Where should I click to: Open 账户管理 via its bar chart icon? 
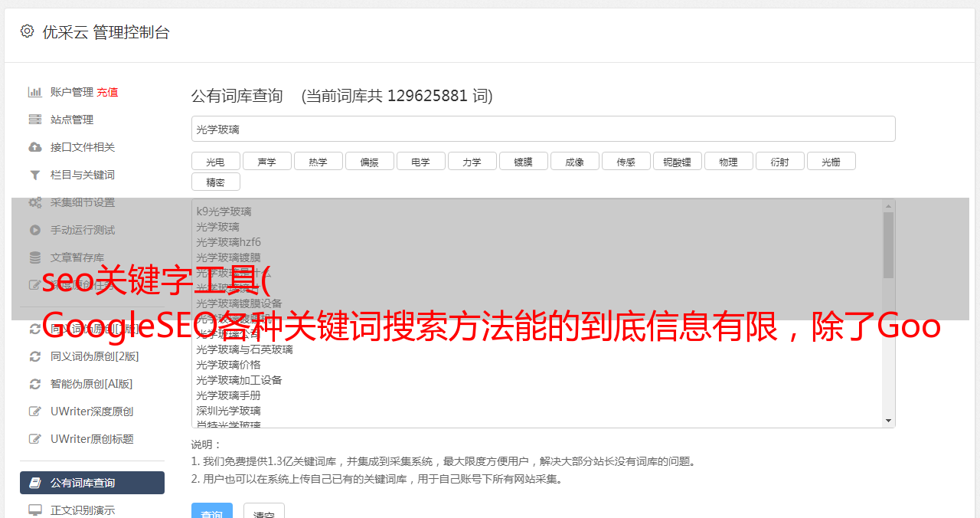[x=35, y=92]
